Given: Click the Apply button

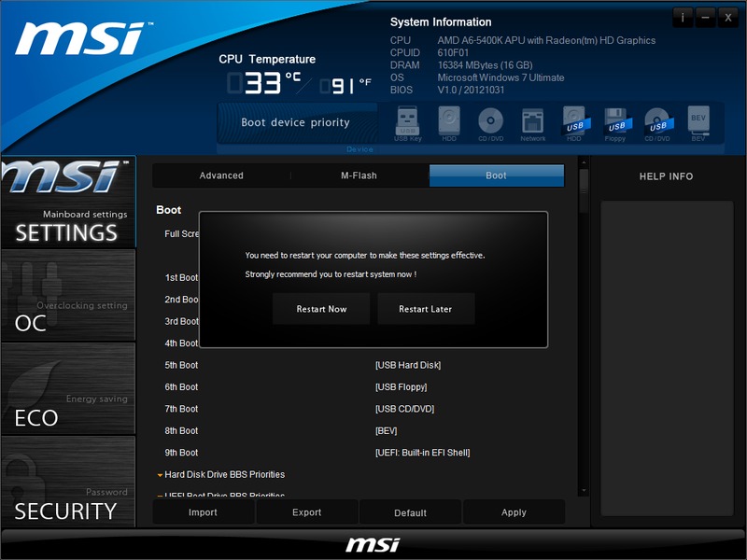Looking at the screenshot, I should tap(514, 512).
